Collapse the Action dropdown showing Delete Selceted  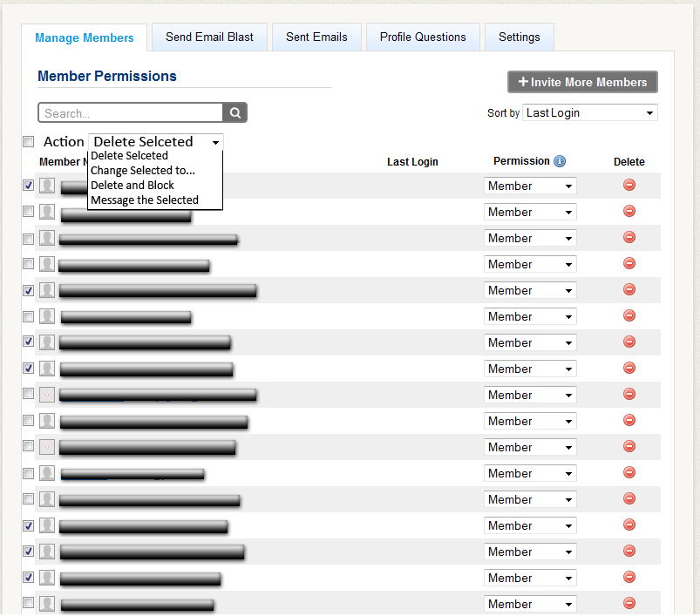click(x=155, y=141)
